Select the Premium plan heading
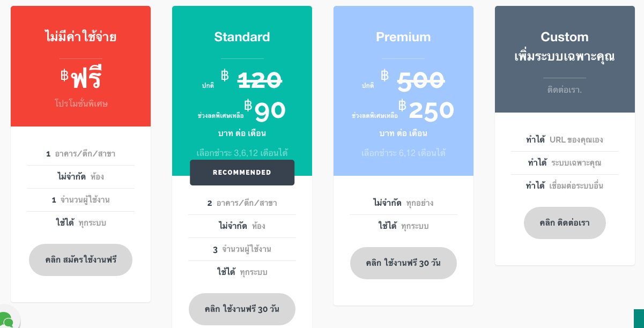The image size is (644, 328). (403, 37)
